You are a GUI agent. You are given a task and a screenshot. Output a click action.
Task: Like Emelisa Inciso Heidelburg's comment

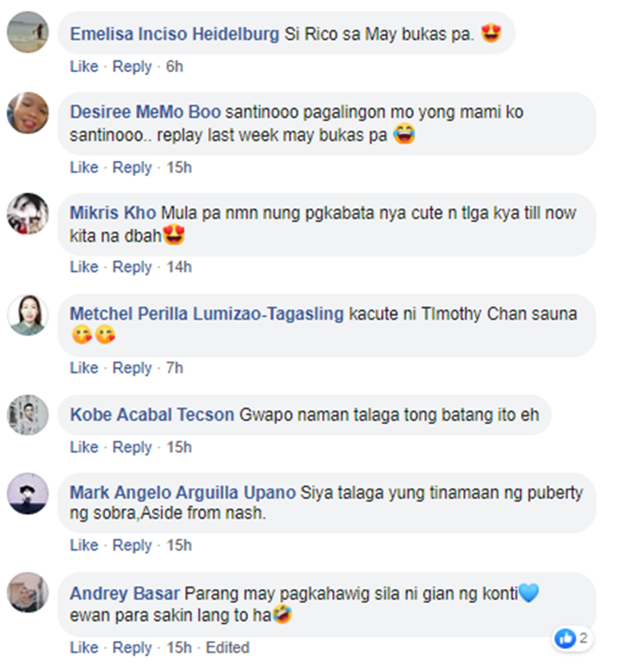click(x=84, y=66)
